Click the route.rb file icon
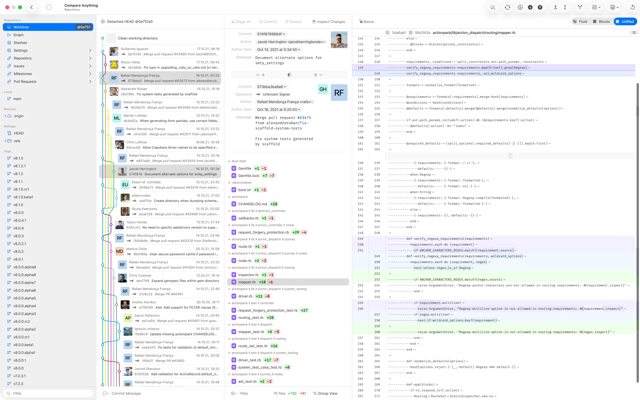This screenshot has width=640, height=400. [234, 247]
